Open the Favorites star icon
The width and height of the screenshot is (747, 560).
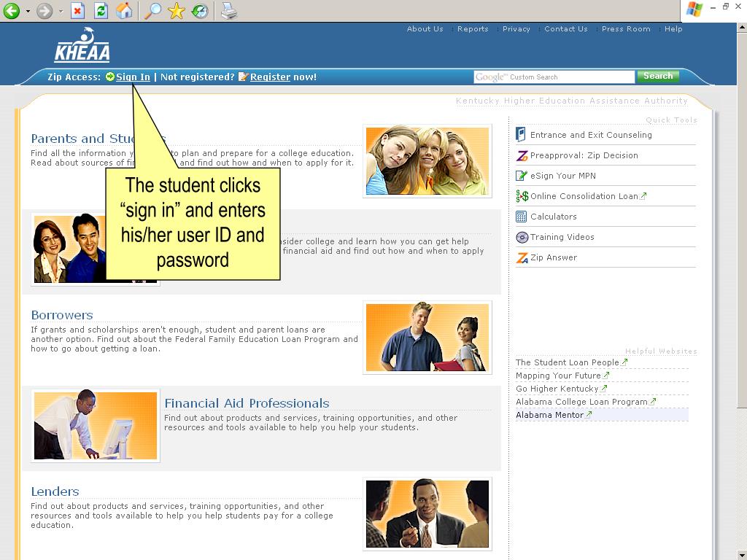coord(177,11)
